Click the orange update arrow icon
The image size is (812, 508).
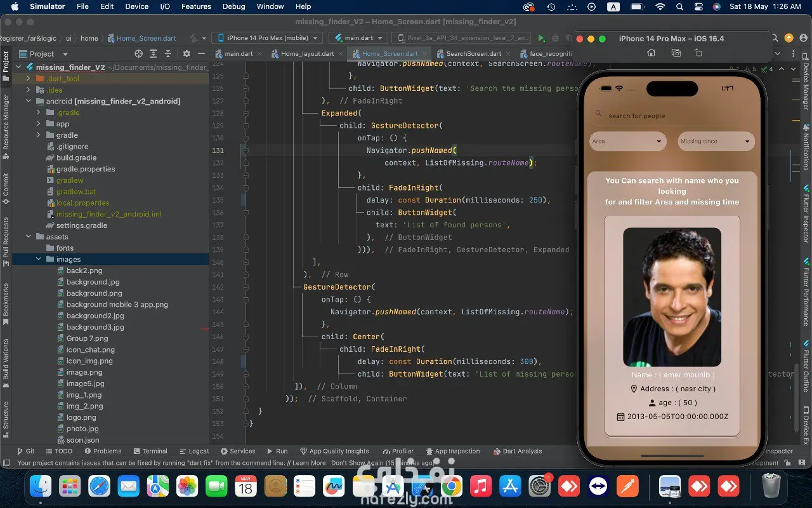789,38
